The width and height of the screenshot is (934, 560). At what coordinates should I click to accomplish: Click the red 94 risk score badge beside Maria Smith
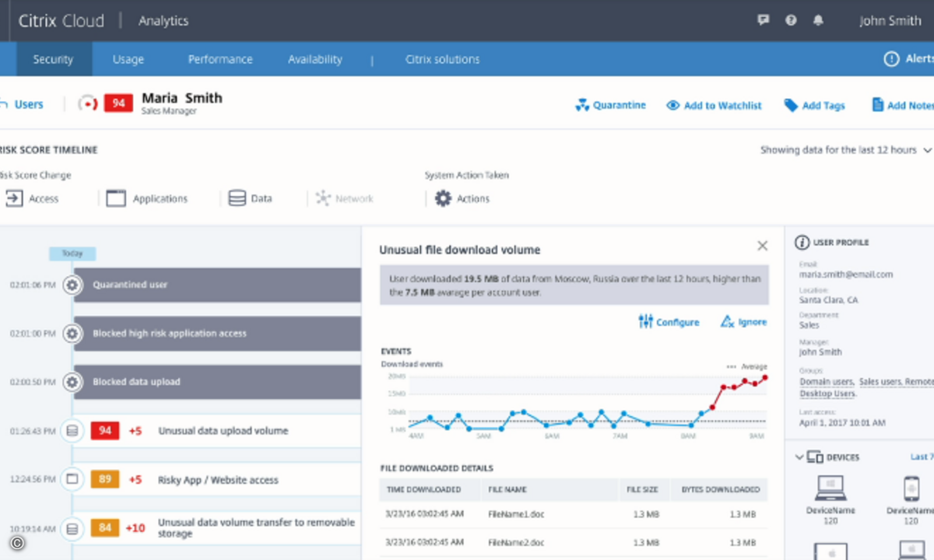pos(118,103)
